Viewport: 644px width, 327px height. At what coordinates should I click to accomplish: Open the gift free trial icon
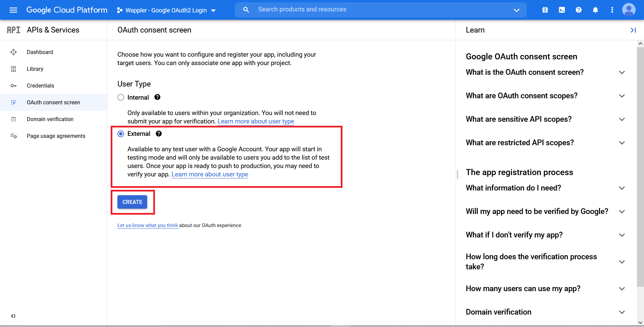(545, 10)
